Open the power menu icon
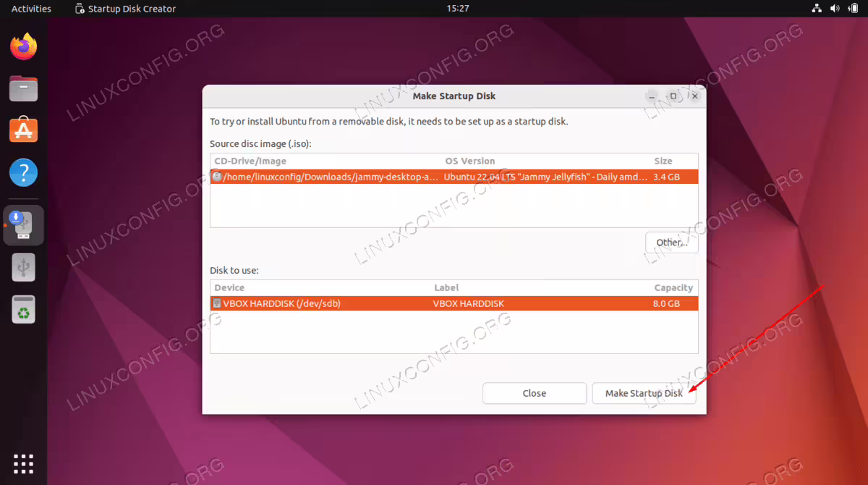Viewport: 868px width, 485px height. coord(853,9)
